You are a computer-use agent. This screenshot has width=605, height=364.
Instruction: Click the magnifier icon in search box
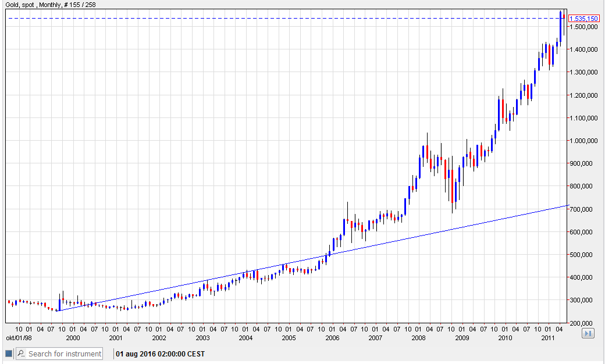22,354
